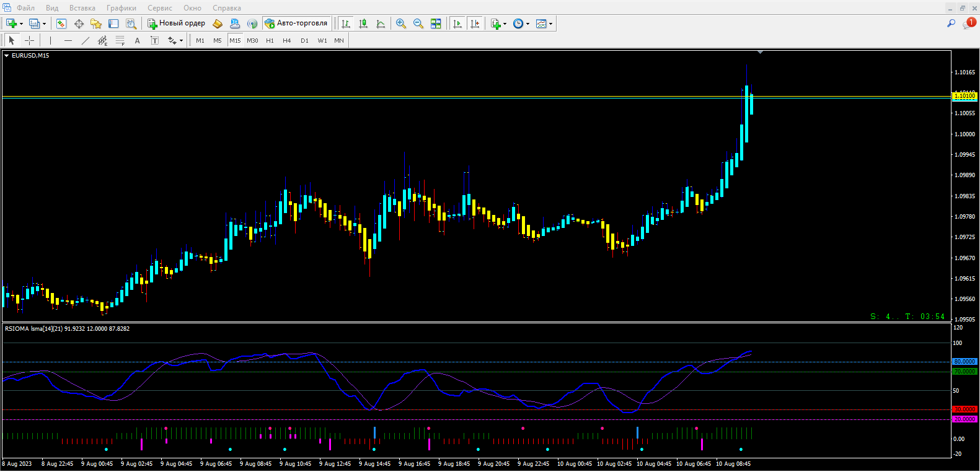
Task: Open the virtual hosting cloud icon
Action: click(235, 24)
